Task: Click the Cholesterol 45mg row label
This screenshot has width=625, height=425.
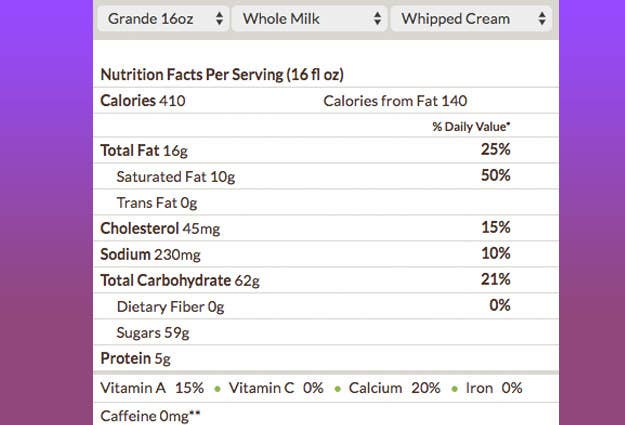Action: pos(160,228)
